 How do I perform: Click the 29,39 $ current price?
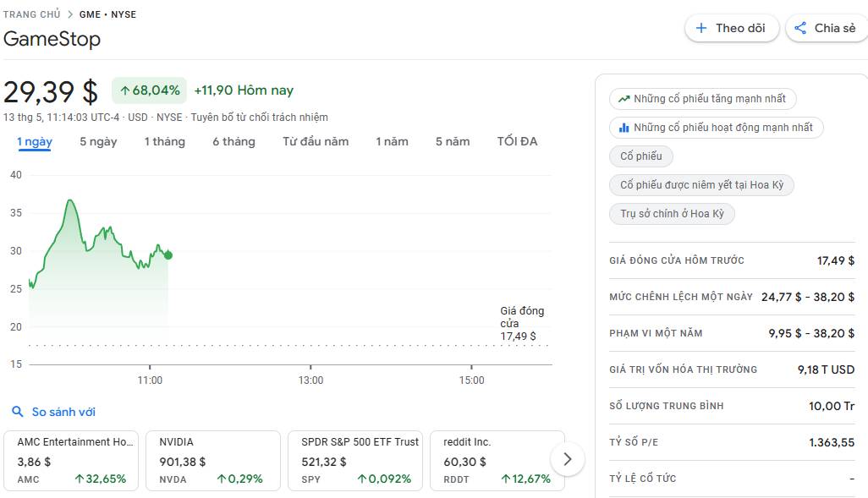pos(51,92)
